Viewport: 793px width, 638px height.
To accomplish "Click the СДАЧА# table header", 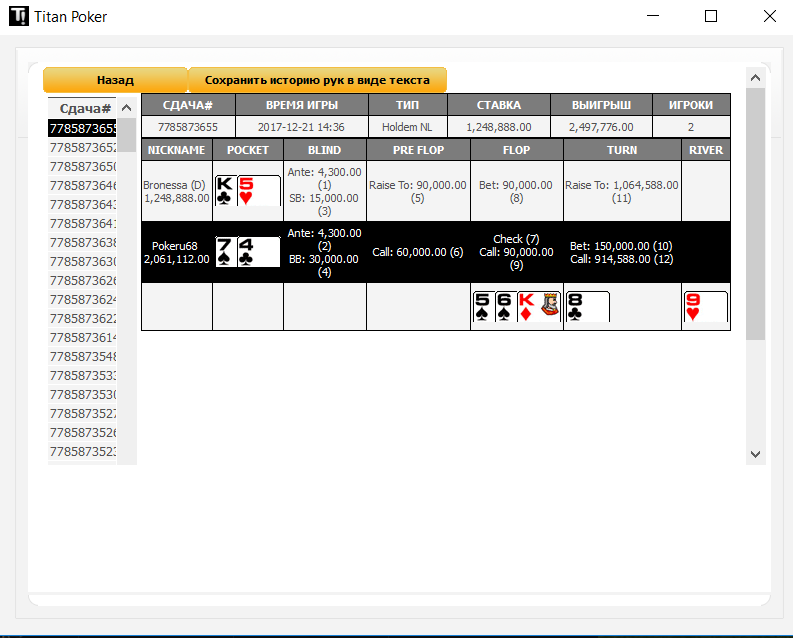I will click(188, 105).
